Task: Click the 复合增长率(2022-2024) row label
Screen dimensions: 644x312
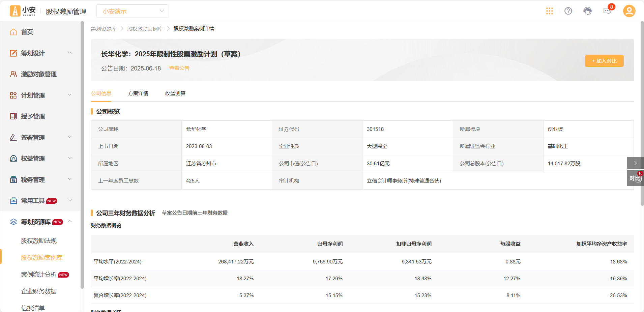Action: 120,295
